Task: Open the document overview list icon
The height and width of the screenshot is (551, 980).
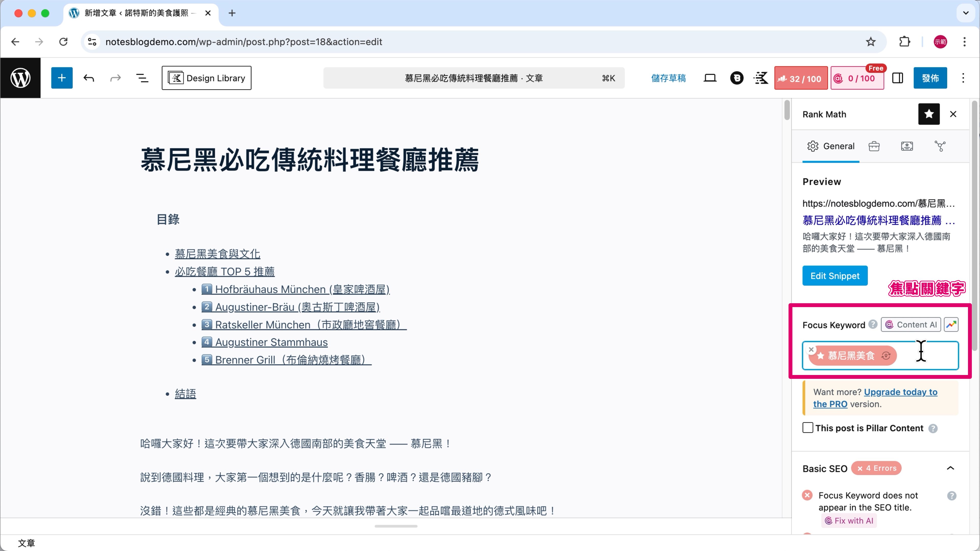Action: (x=142, y=78)
